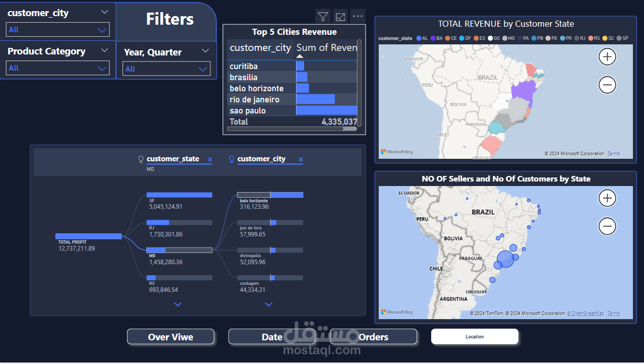Viewport: 644px width, 364px height.
Task: Select the rio de janeiro table row
Action: coord(292,99)
